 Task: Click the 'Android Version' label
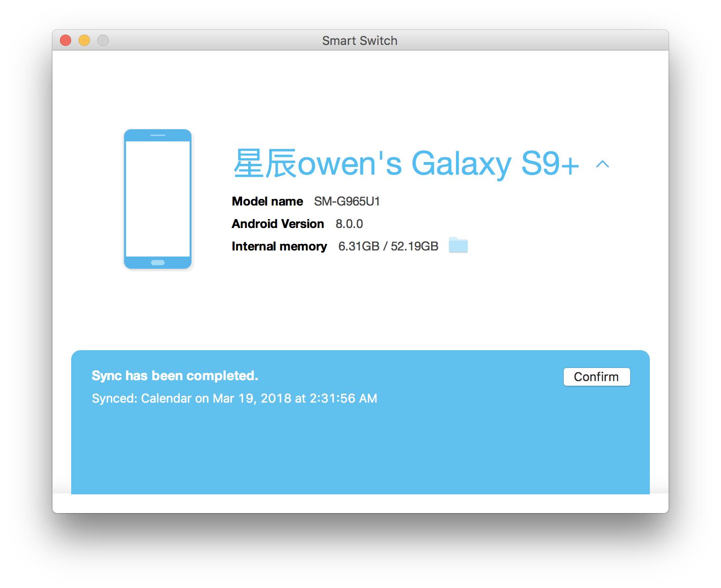(x=278, y=224)
